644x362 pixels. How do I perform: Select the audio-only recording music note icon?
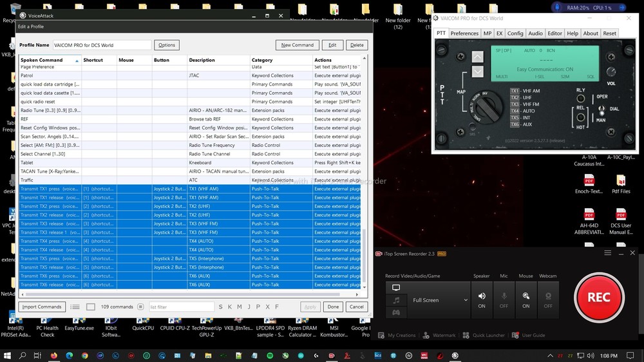coord(396,300)
